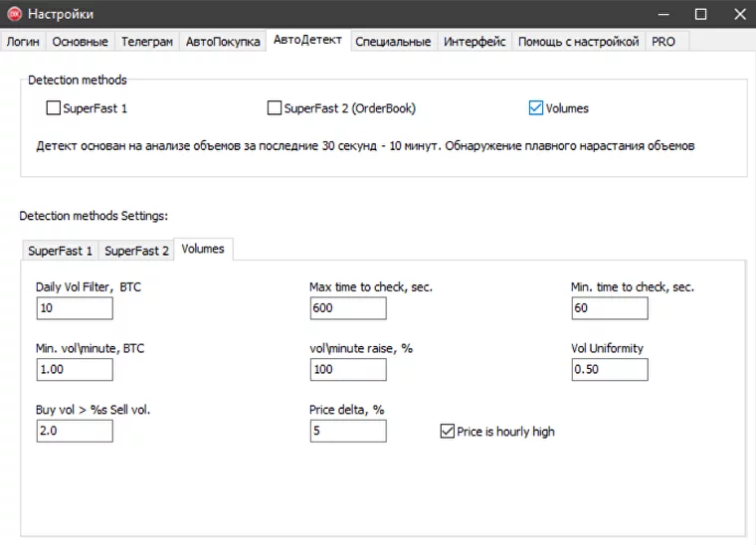Viewport: 756px width, 545px height.
Task: Click the Daily Vol Filter, BTC field
Action: click(75, 308)
